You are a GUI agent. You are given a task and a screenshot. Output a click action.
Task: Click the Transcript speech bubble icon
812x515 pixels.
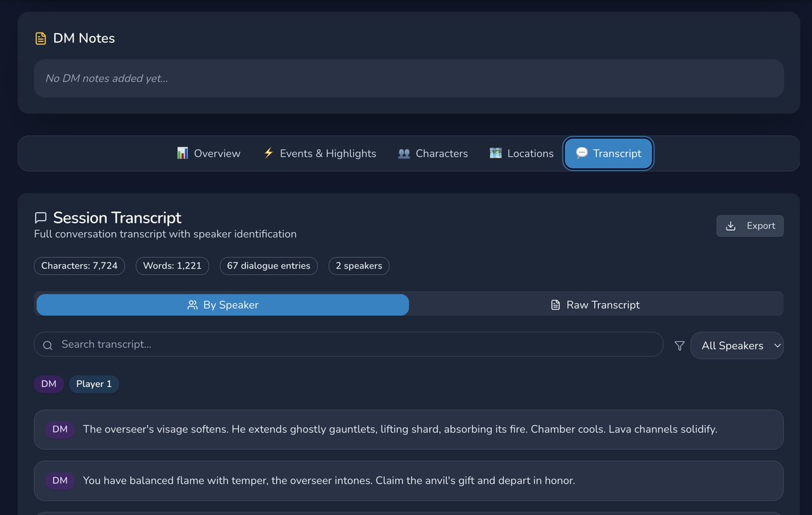click(582, 153)
